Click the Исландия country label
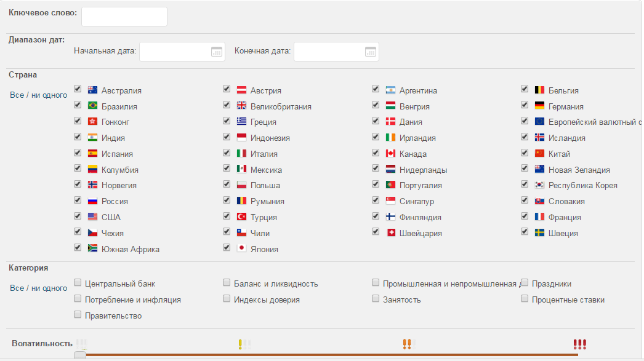 (567, 138)
